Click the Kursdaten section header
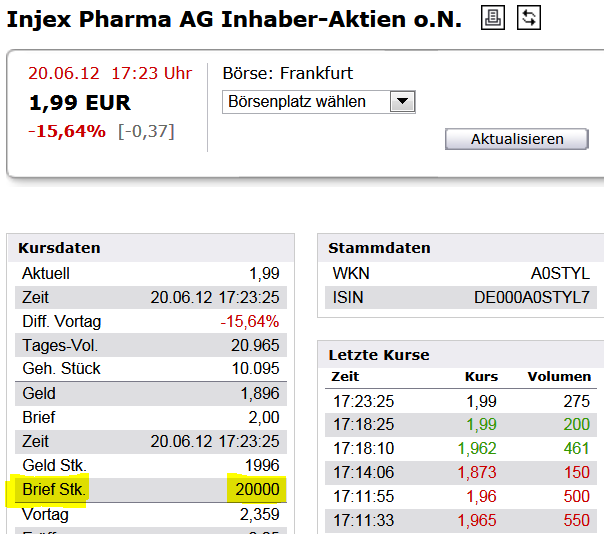604x534 pixels. [61, 248]
